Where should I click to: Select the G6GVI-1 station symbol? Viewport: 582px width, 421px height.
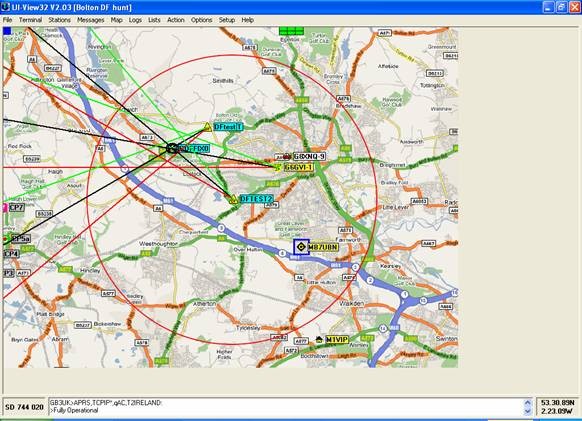(x=278, y=167)
